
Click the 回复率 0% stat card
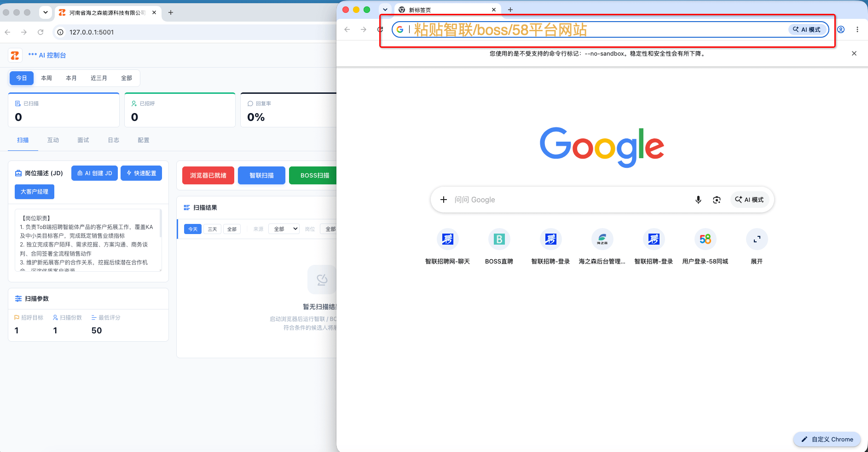pos(289,110)
